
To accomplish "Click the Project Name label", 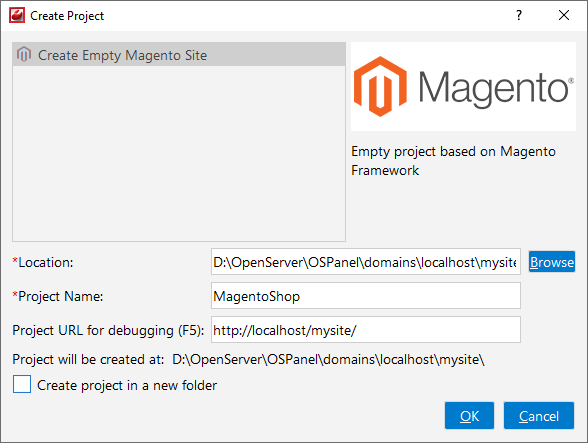I will click(58, 296).
